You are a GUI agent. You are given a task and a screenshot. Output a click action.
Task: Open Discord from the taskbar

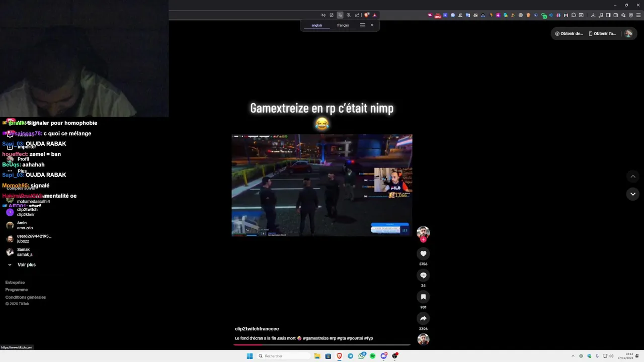click(384, 356)
